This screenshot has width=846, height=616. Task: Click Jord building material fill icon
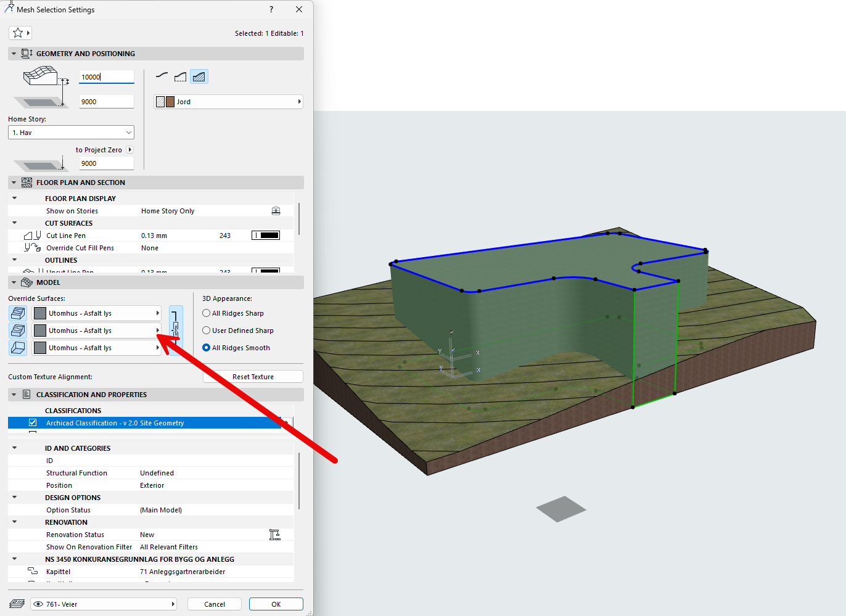point(160,102)
